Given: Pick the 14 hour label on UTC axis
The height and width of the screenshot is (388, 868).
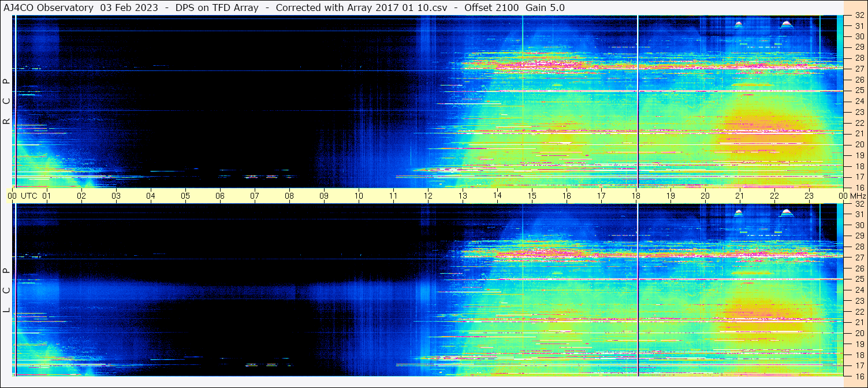Looking at the screenshot, I should [x=497, y=196].
